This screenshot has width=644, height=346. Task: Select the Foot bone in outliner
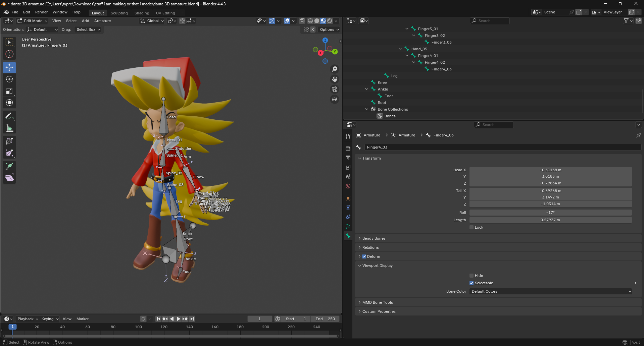click(x=389, y=96)
